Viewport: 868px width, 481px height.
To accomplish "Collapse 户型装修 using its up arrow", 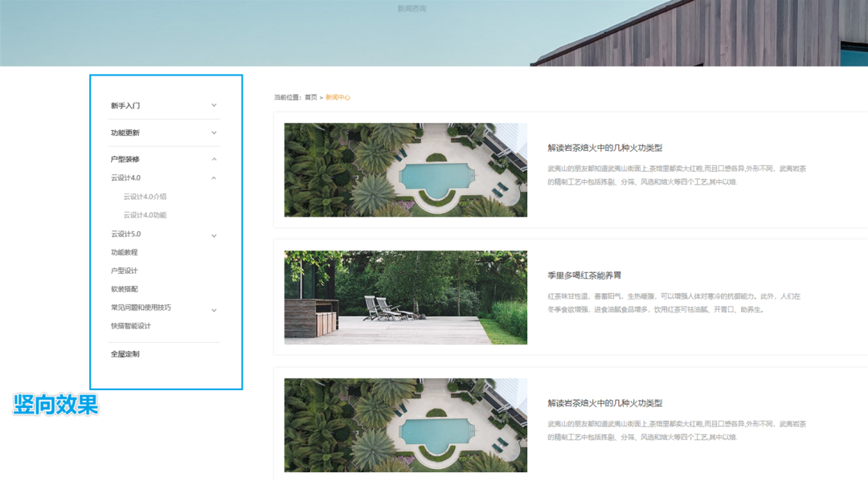I will point(214,159).
